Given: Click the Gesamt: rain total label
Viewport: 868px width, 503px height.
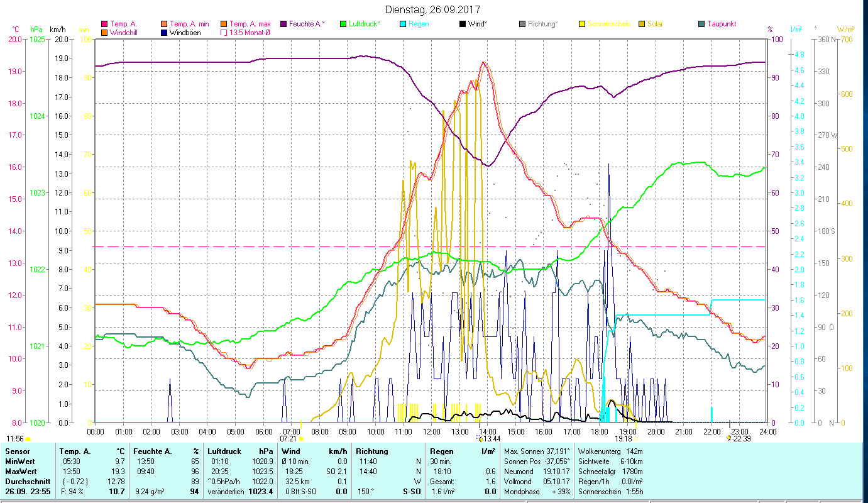Looking at the screenshot, I should point(443,482).
